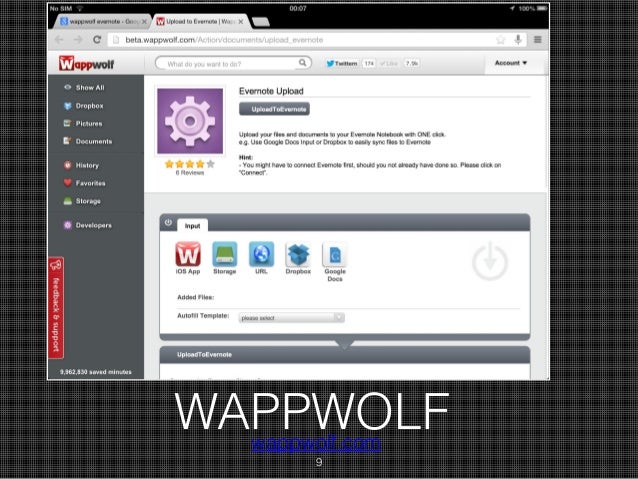
Task: Click the large download arrow circle icon
Action: (490, 261)
